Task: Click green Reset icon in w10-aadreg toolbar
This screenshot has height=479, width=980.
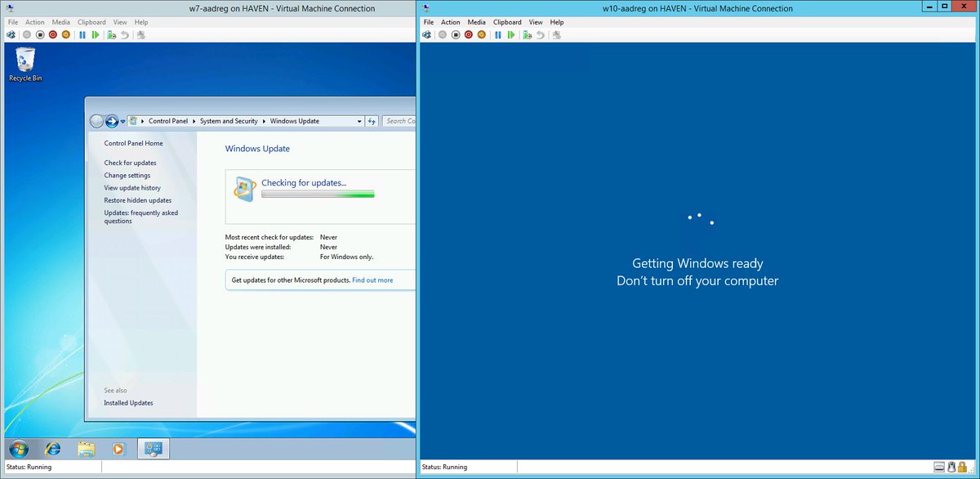Action: pyautogui.click(x=511, y=34)
